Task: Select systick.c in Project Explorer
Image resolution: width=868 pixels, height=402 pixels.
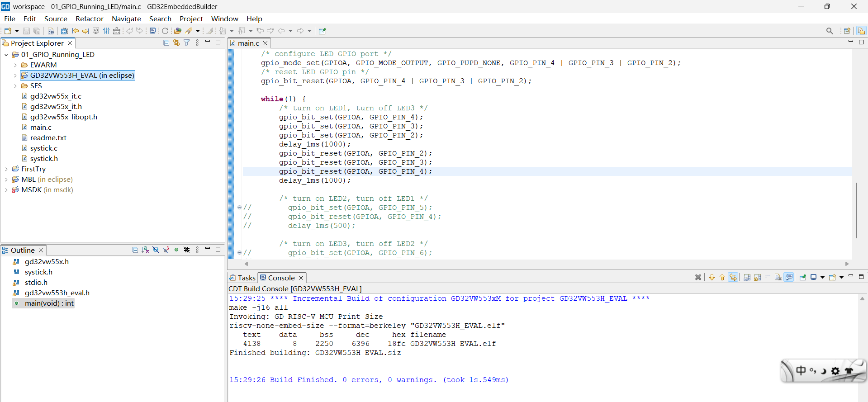Action: [x=43, y=148]
